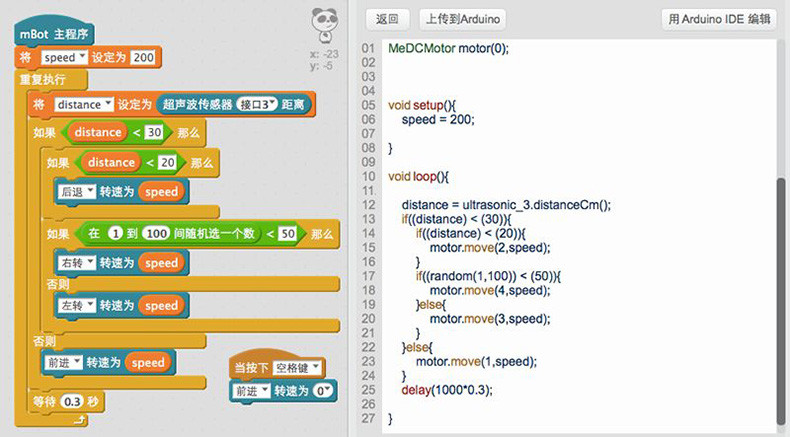This screenshot has width=790, height=437.
Task: Click code line motor.move(2,speed);
Action: coord(490,247)
